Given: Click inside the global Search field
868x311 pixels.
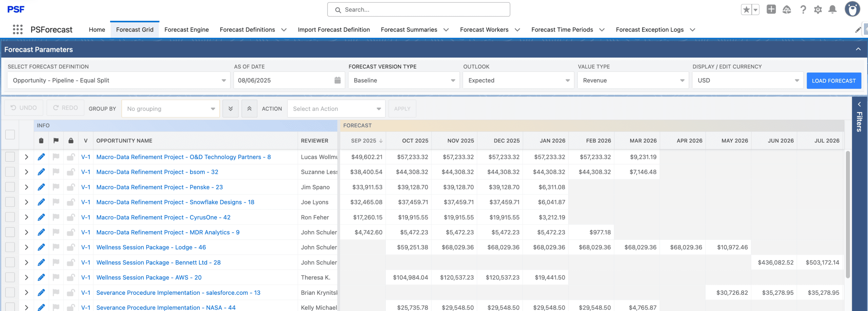Looking at the screenshot, I should tap(418, 9).
